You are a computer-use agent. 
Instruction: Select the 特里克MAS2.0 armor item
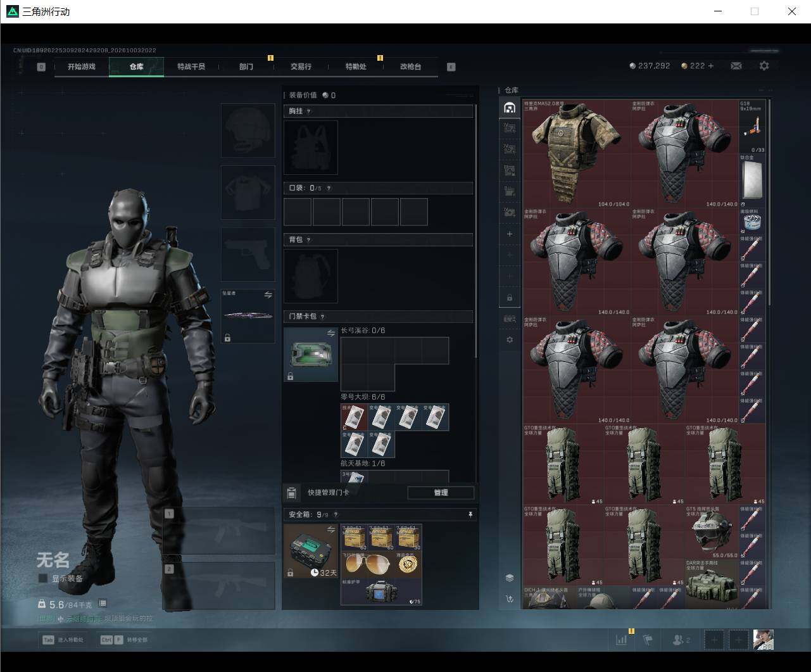pyautogui.click(x=577, y=153)
